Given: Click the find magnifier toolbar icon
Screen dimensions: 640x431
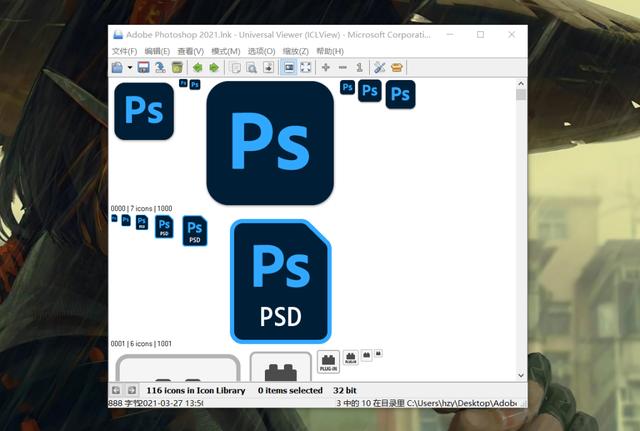Looking at the screenshot, I should [x=252, y=67].
